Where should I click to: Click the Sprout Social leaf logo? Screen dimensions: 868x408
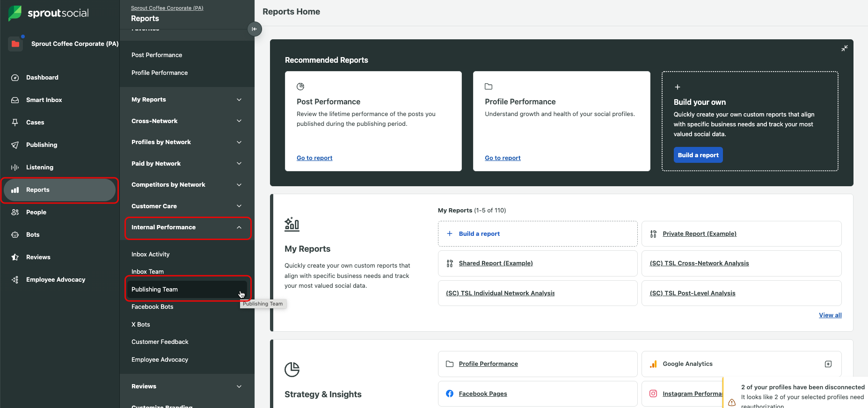click(15, 13)
